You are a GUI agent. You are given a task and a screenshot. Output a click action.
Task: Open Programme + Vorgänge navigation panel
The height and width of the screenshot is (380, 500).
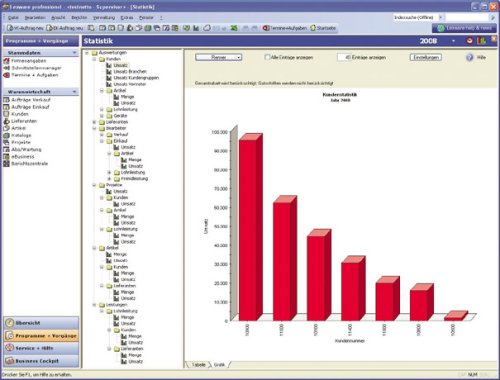[41, 336]
